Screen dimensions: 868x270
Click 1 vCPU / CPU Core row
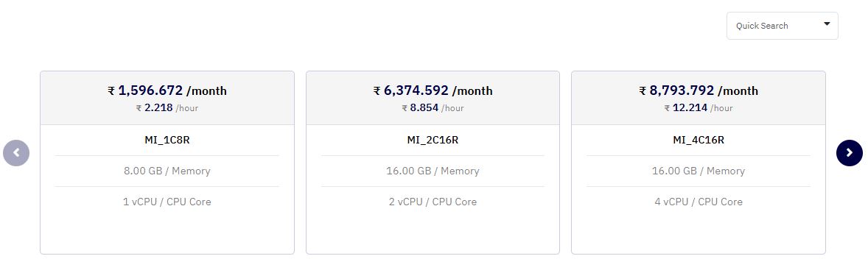pyautogui.click(x=167, y=202)
